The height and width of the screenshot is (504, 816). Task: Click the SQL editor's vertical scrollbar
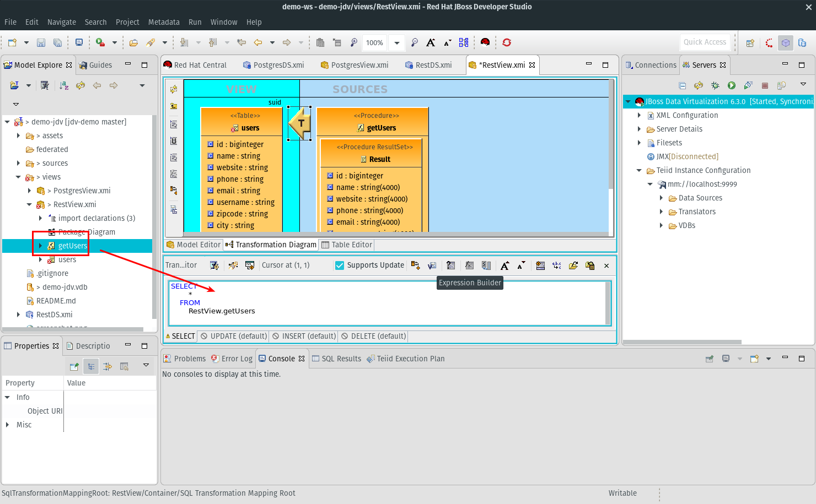tap(608, 303)
